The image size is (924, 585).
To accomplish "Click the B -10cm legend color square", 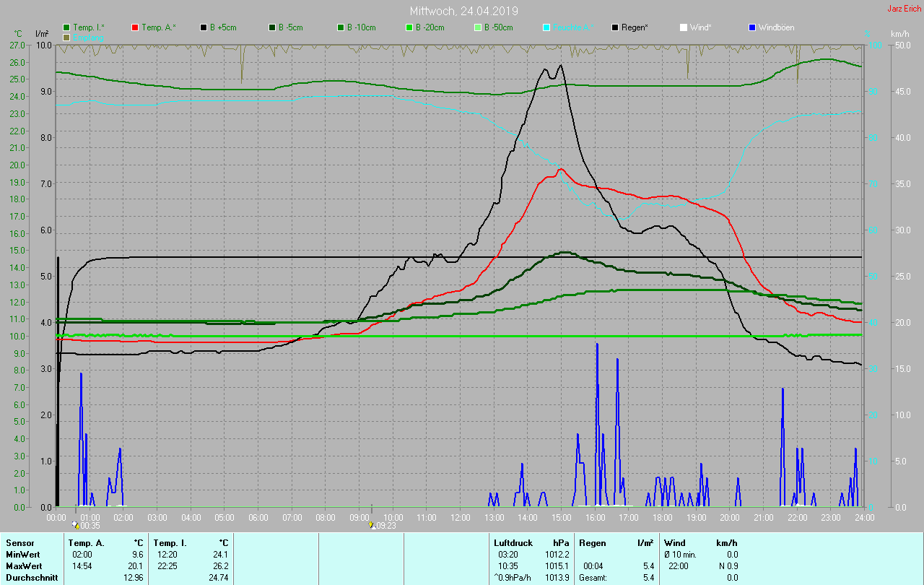I will click(341, 27).
